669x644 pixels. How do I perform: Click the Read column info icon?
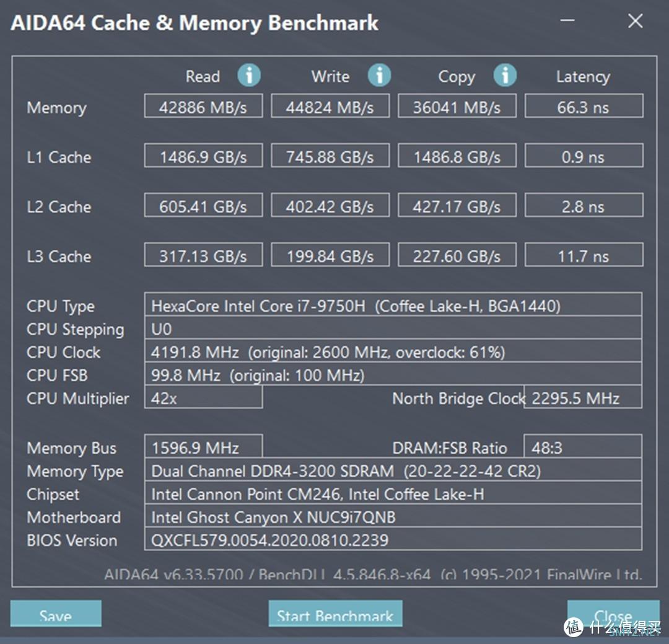click(x=249, y=75)
